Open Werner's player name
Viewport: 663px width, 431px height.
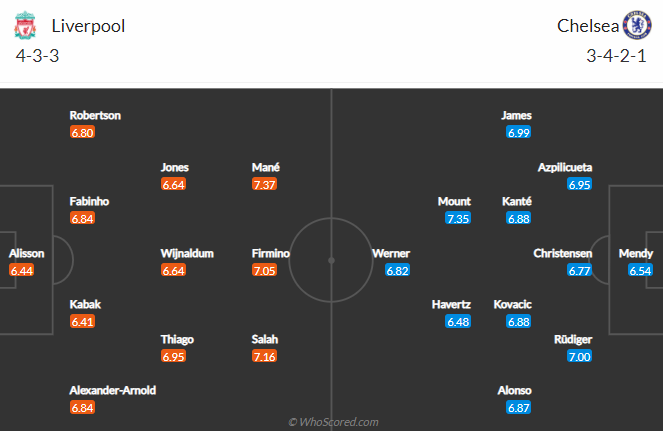(x=390, y=254)
